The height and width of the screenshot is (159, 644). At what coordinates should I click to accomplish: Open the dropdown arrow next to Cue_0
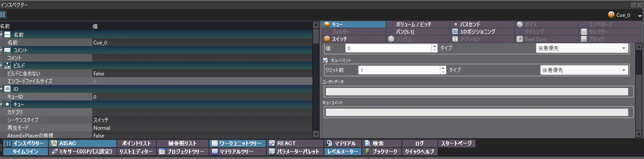pyautogui.click(x=640, y=16)
